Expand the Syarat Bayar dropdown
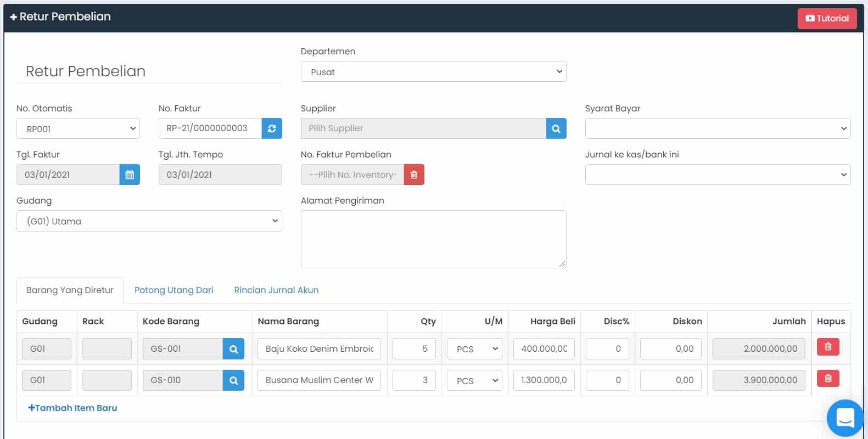 pyautogui.click(x=718, y=128)
